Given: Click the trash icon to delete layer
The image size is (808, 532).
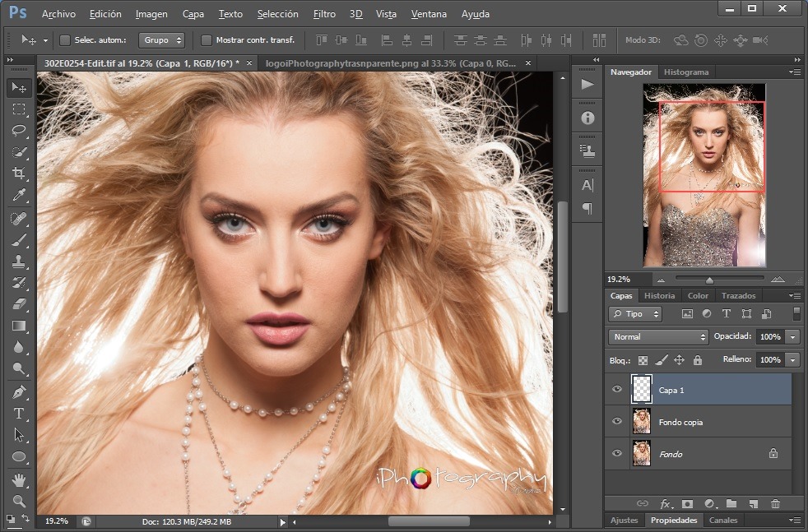Looking at the screenshot, I should click(x=775, y=503).
